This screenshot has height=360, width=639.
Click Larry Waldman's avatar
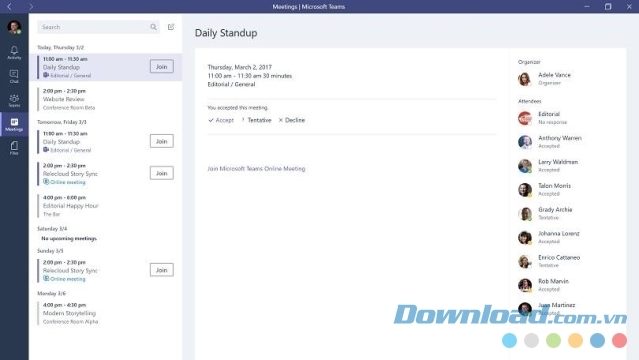click(524, 166)
